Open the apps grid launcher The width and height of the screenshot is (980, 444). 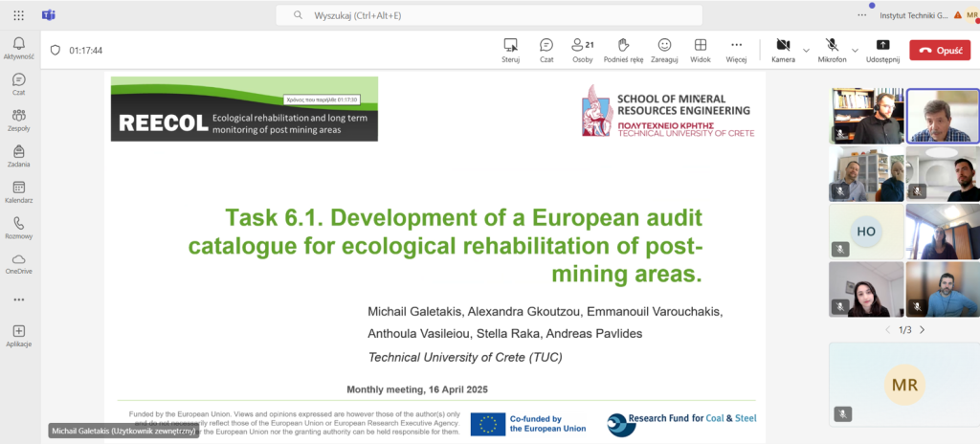coord(19,15)
